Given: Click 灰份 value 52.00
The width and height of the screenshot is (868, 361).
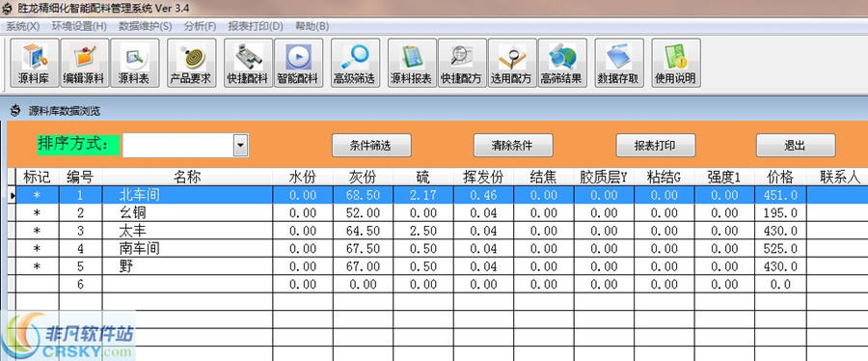Looking at the screenshot, I should tap(364, 212).
